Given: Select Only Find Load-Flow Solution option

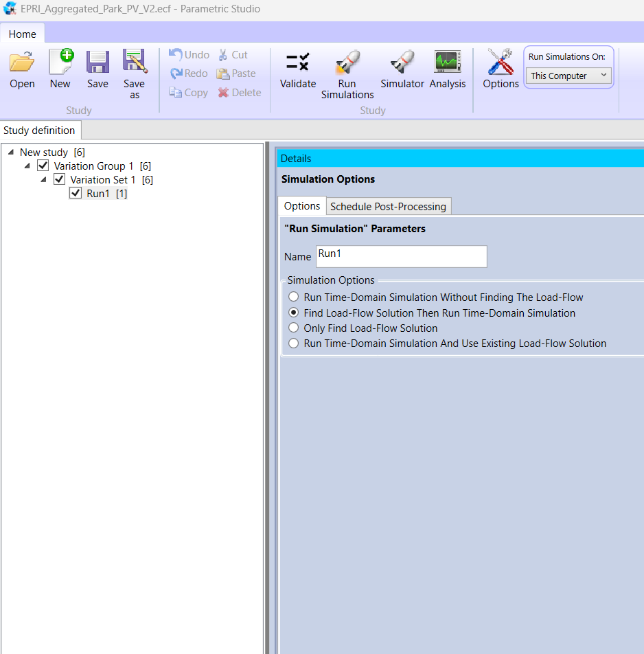Looking at the screenshot, I should 294,328.
